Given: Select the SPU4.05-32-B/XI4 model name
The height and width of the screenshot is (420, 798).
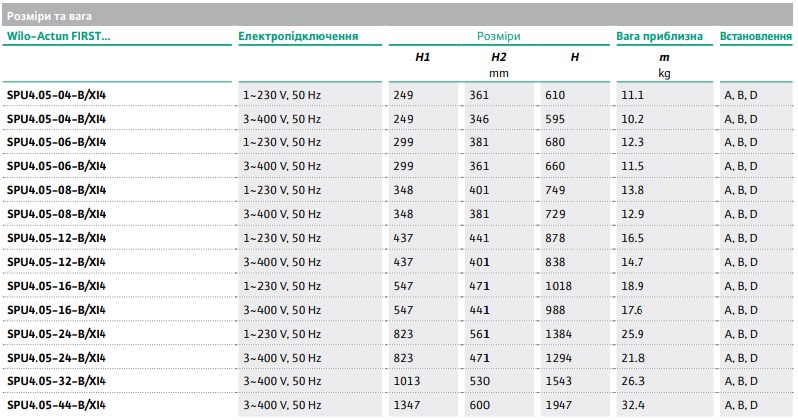Looking at the screenshot, I should [x=57, y=380].
